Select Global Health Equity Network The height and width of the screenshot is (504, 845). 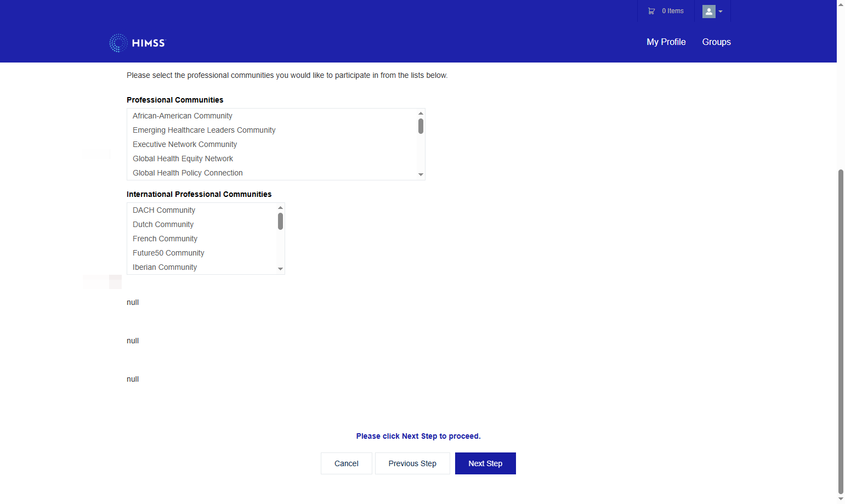[x=272, y=158]
